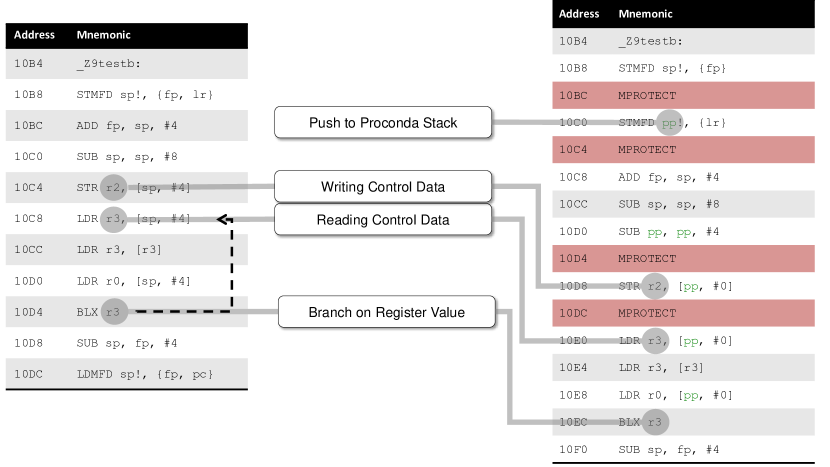Click circled r3 in the 10E0 LDR row
Viewport: 830px width, 467px height.
pyautogui.click(x=656, y=341)
